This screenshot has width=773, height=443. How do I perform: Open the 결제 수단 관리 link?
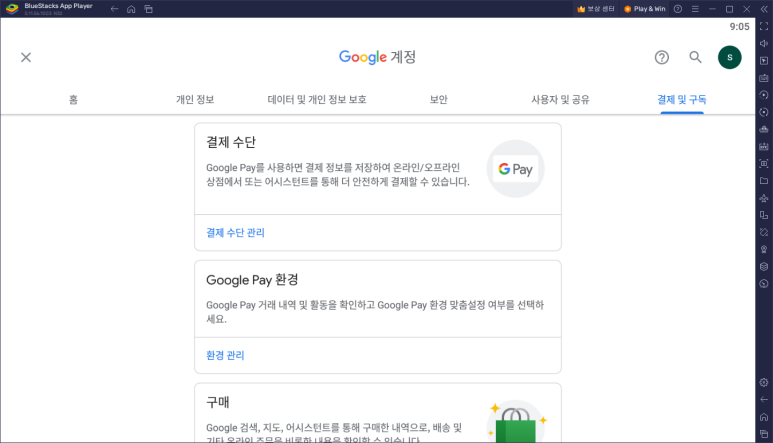pyautogui.click(x=235, y=233)
